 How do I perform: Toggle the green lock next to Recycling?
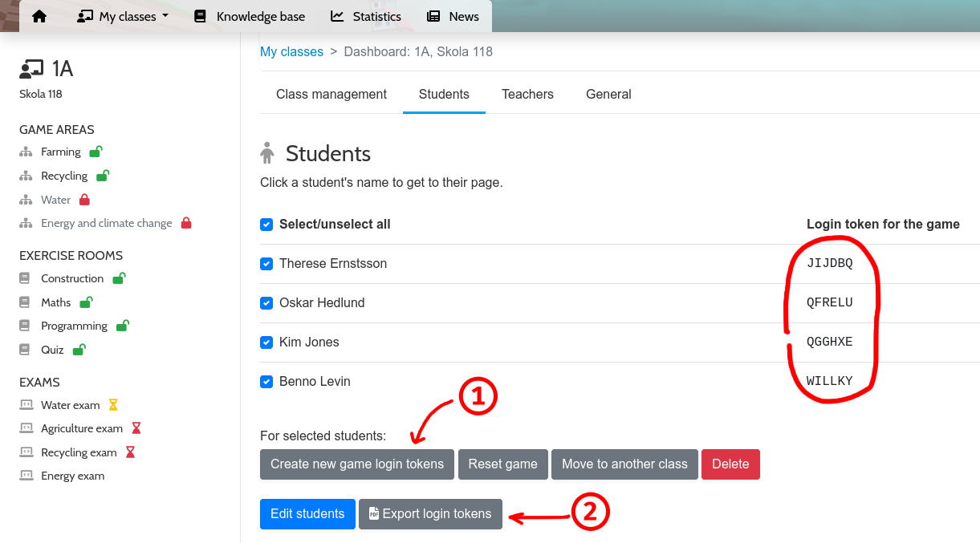(x=103, y=176)
